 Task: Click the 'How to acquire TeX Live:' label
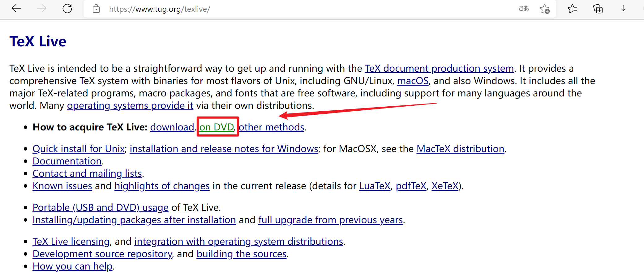[x=90, y=127]
